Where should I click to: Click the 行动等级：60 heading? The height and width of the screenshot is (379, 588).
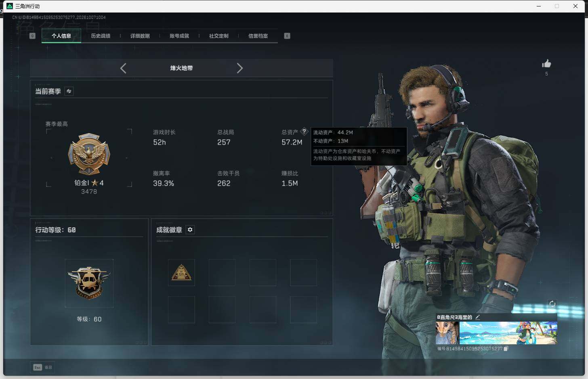[55, 230]
